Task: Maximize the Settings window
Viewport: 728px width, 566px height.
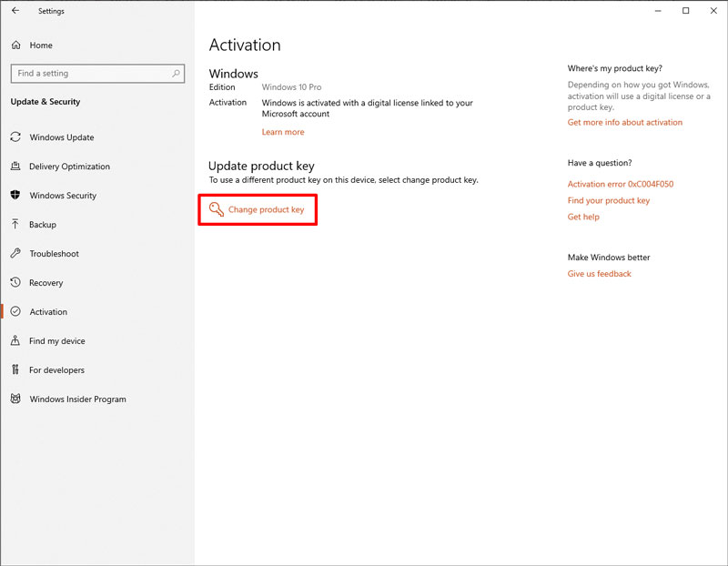Action: tap(686, 11)
